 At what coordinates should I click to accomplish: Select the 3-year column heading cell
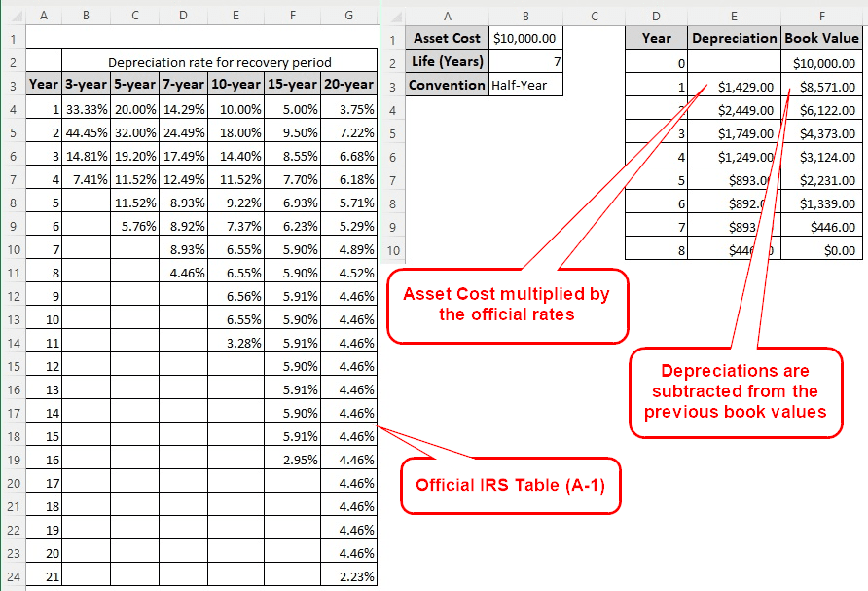tap(86, 85)
